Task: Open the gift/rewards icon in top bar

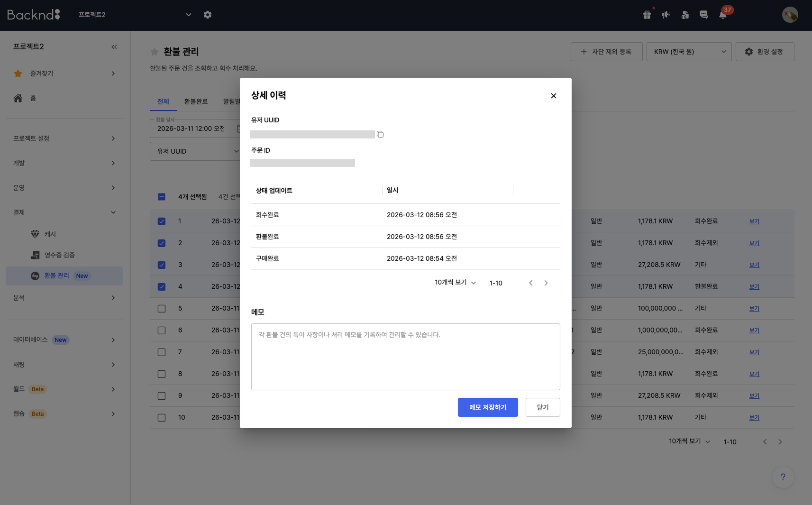Action: (648, 15)
